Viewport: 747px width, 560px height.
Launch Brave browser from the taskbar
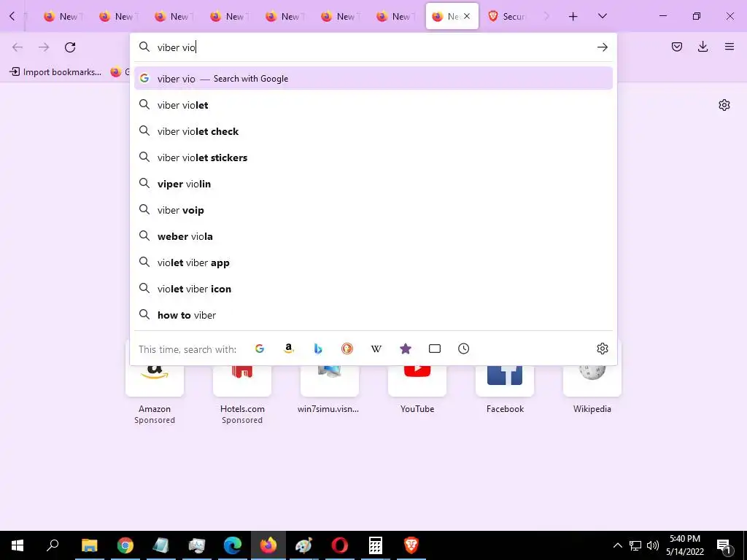pyautogui.click(x=411, y=545)
